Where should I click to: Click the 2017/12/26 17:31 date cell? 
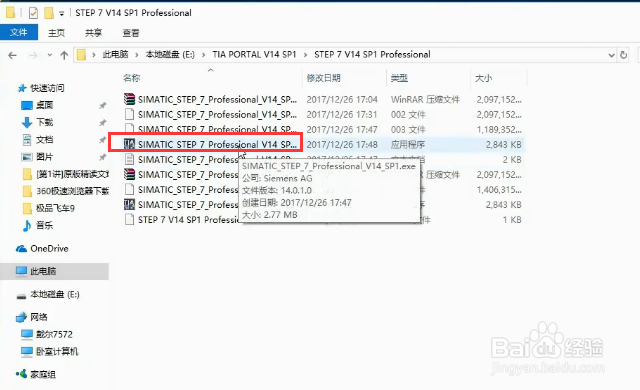(342, 115)
